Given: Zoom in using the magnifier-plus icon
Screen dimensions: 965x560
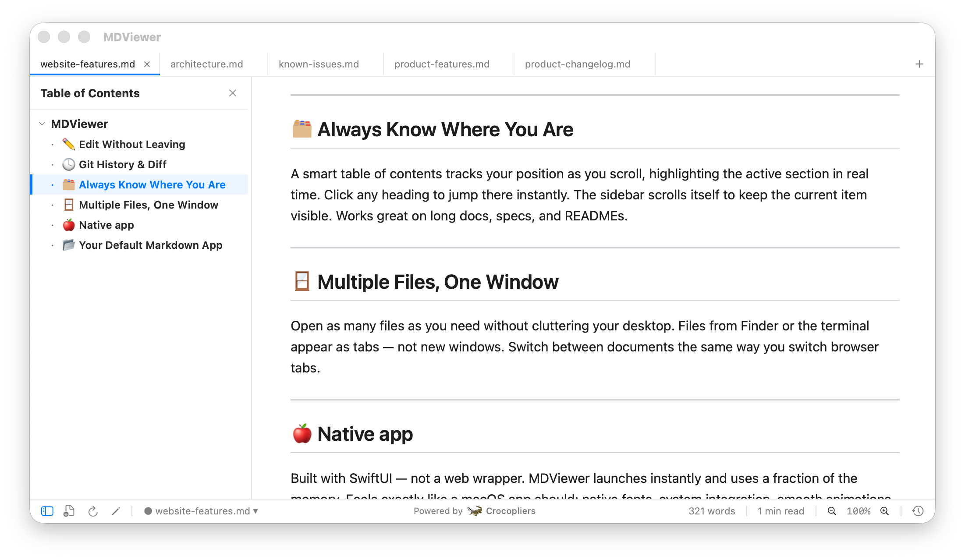Looking at the screenshot, I should [x=884, y=511].
